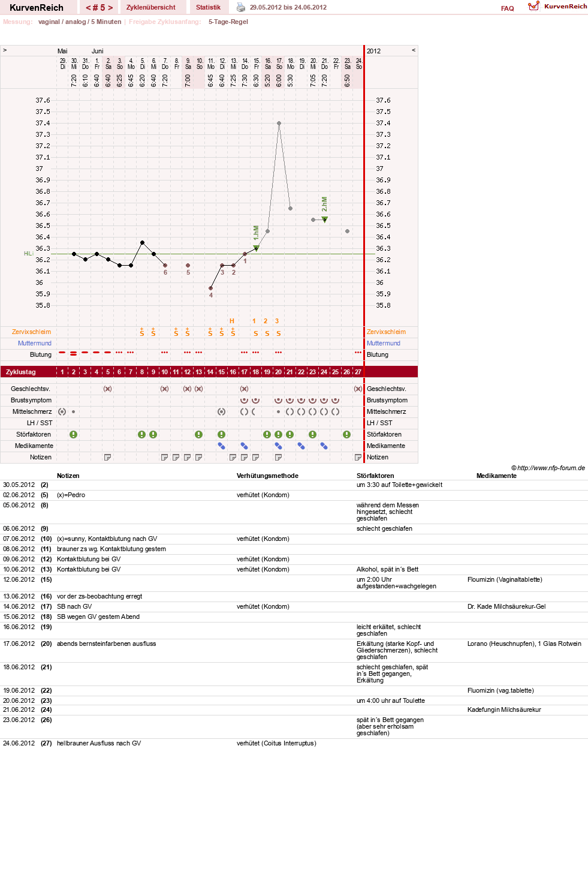
Task: Go to previous cycle with the left arrow near #5
Action: point(88,8)
